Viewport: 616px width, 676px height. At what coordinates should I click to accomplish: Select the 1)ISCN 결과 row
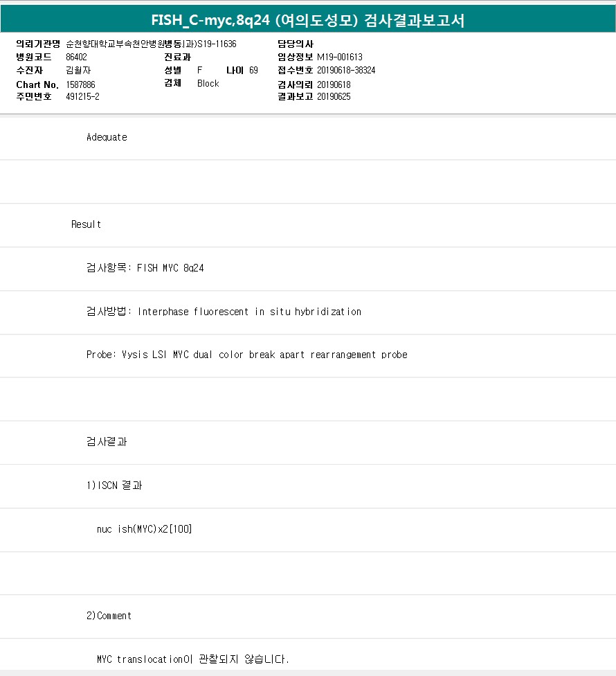pyautogui.click(x=308, y=486)
